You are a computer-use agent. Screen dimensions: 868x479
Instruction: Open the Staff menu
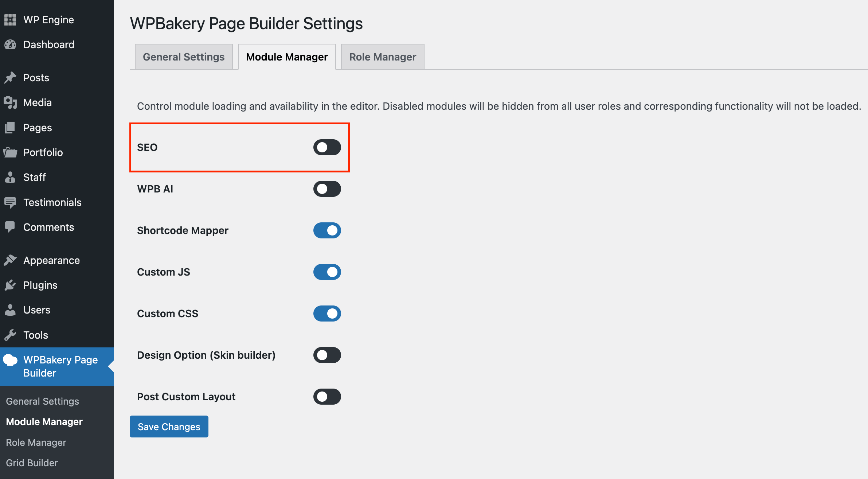click(x=57, y=177)
